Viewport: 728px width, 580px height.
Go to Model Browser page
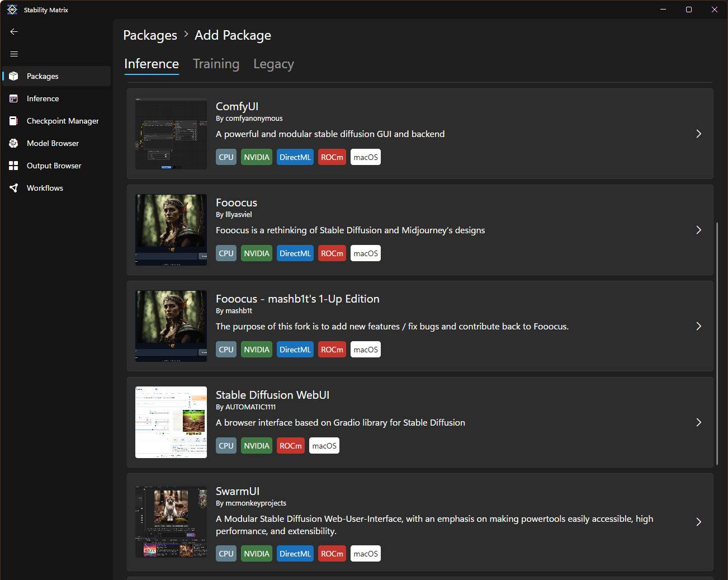pyautogui.click(x=56, y=143)
